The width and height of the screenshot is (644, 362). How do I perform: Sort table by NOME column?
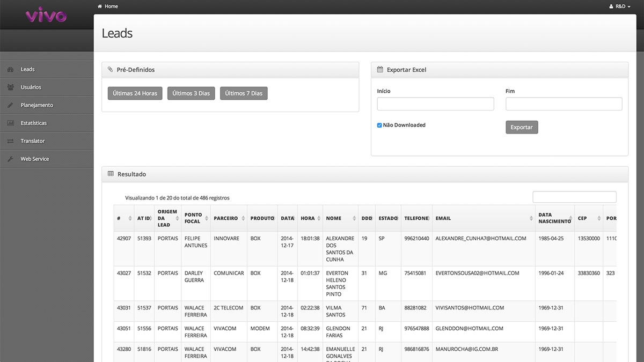[x=340, y=218]
